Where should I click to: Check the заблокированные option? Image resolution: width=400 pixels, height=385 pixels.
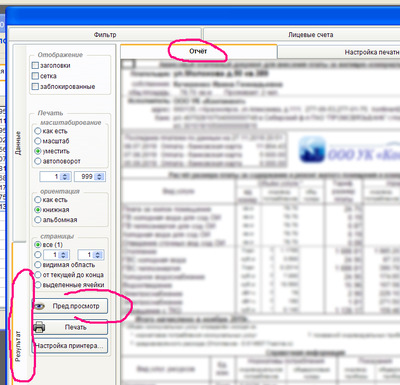point(35,86)
